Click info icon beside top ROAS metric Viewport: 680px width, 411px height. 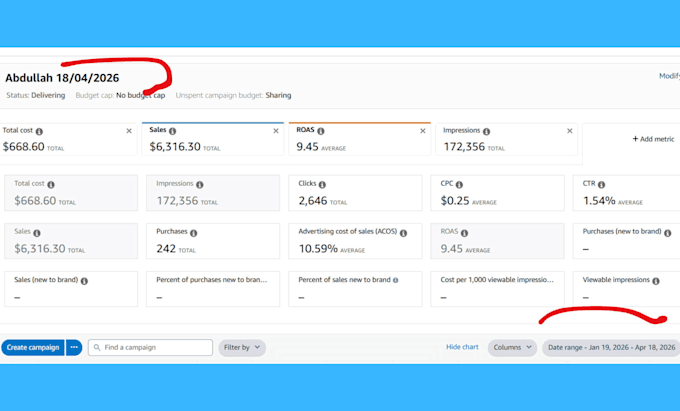(321, 131)
